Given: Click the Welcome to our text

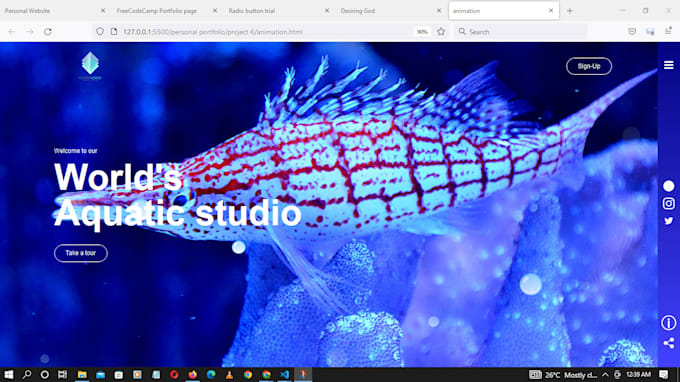Looking at the screenshot, I should coord(75,151).
